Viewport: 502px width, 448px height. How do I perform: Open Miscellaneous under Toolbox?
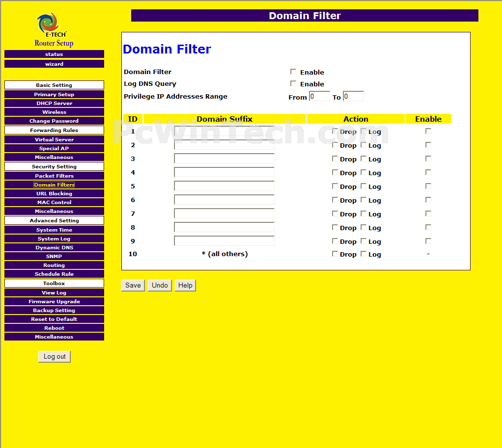pos(54,337)
